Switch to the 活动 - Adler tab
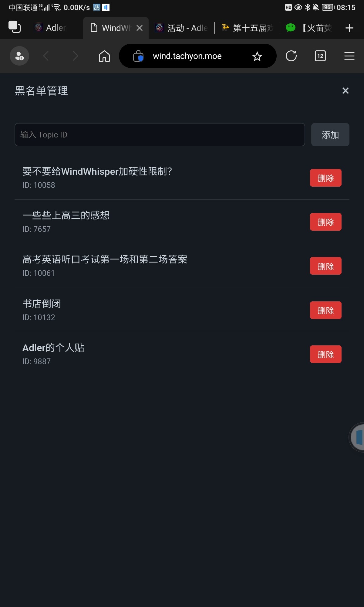 (x=181, y=28)
